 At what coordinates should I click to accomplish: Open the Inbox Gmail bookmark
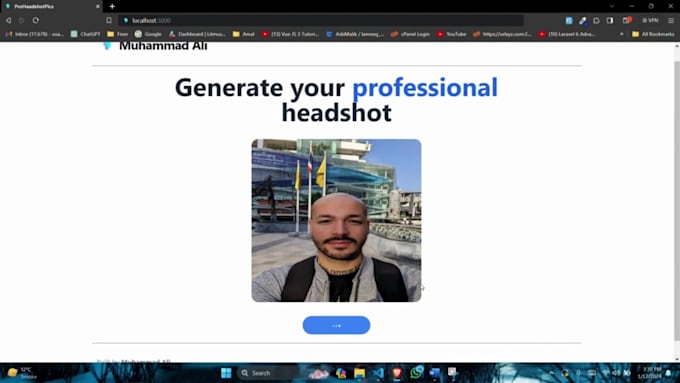click(x=35, y=34)
